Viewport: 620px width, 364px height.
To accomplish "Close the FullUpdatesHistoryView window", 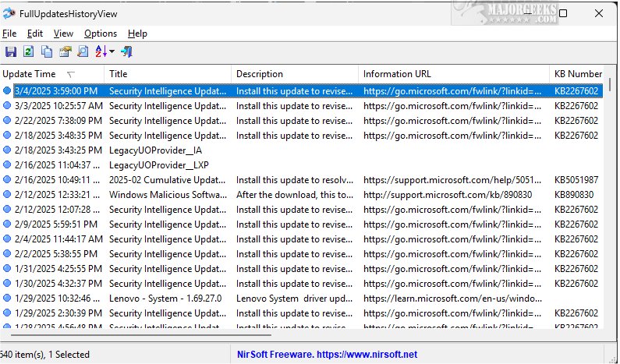I will tap(599, 13).
